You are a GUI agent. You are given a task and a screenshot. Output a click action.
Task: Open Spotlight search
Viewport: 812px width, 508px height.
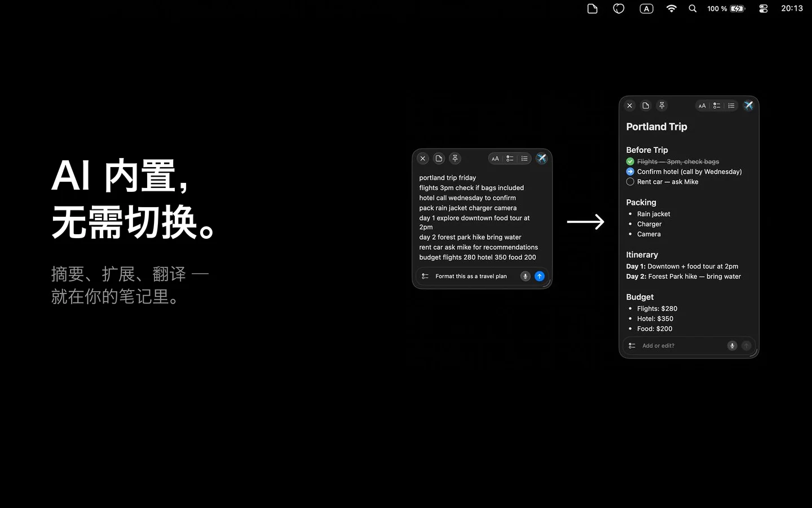[692, 8]
